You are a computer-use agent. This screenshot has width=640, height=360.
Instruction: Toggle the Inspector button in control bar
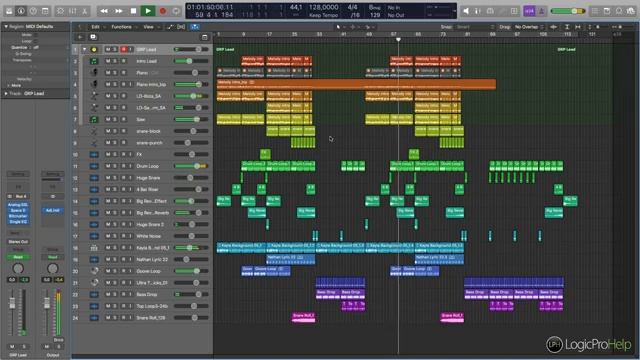21,11
